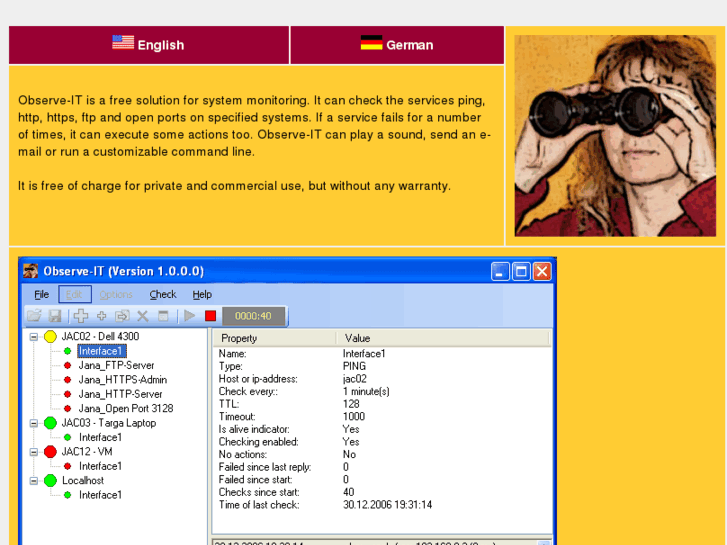Open the Help menu

pyautogui.click(x=202, y=295)
